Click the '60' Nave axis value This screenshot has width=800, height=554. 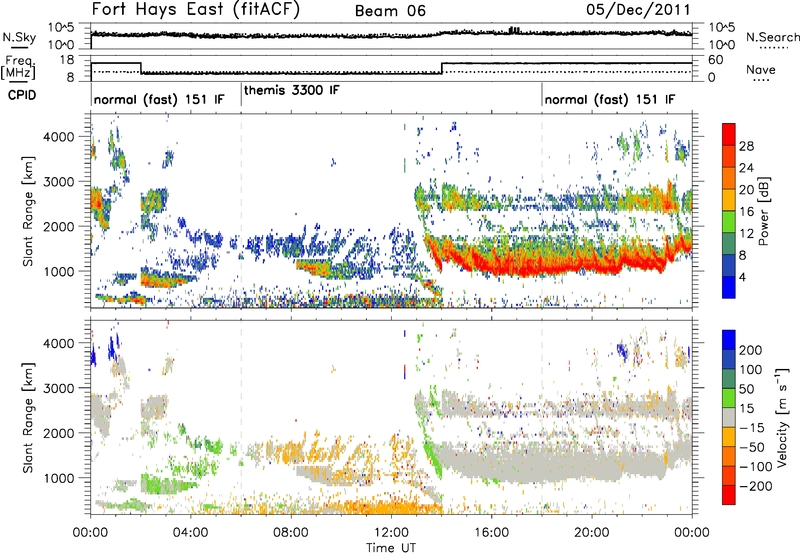[x=715, y=60]
